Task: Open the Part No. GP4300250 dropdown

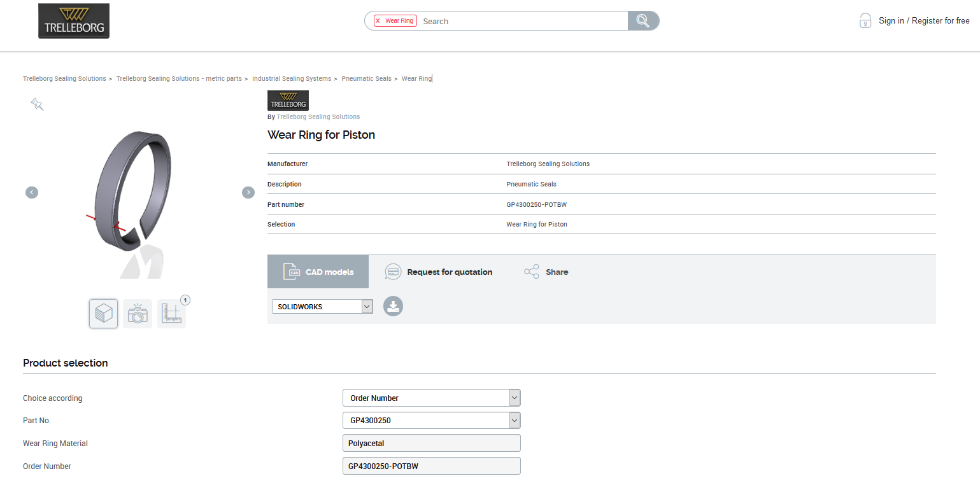Action: [431, 421]
